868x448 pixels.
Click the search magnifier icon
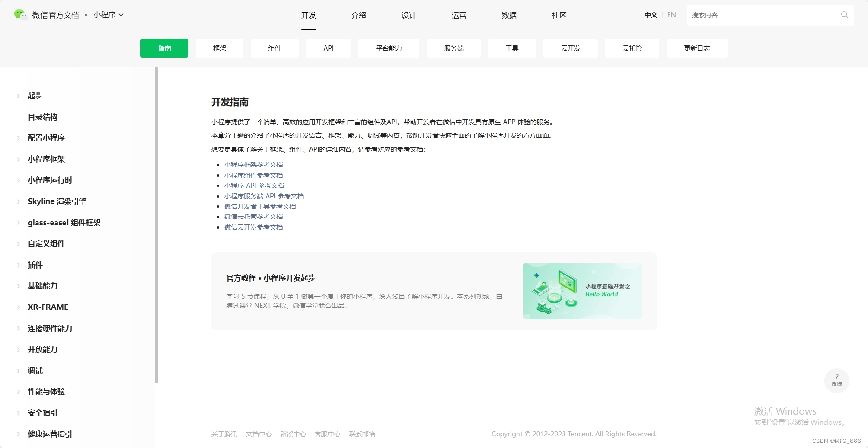tap(844, 15)
